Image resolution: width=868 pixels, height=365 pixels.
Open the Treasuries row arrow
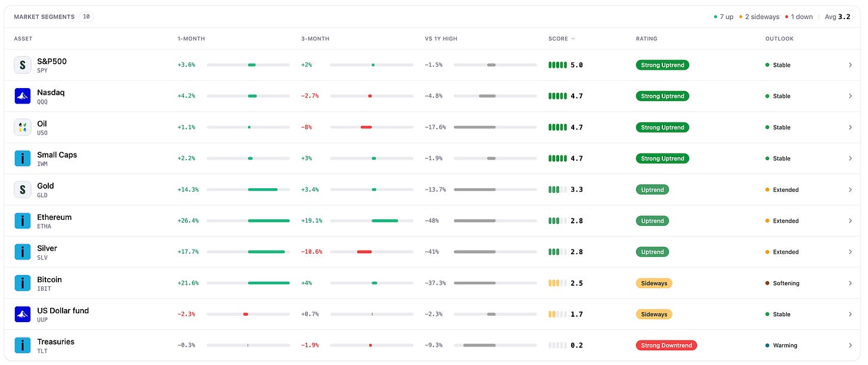point(850,345)
